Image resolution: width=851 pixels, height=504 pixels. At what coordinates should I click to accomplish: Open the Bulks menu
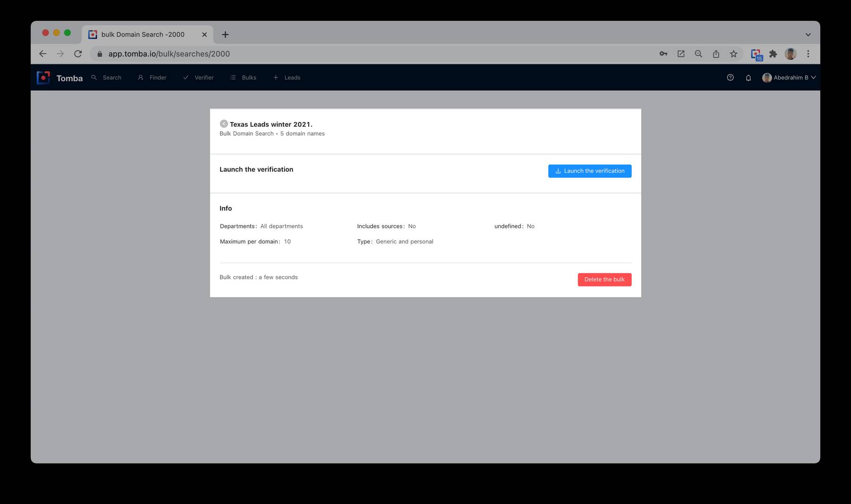[x=243, y=78]
